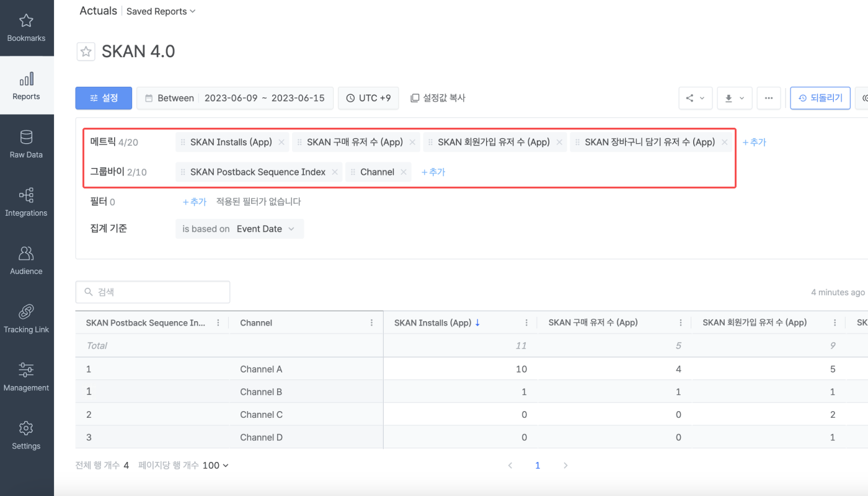
Task: Sort by Channel column header
Action: [x=256, y=322]
